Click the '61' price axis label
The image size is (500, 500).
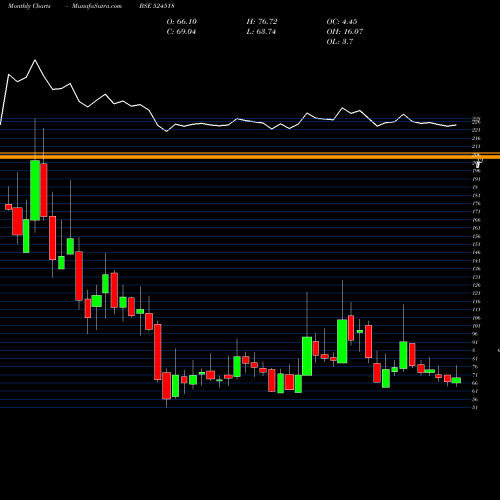coord(475,391)
